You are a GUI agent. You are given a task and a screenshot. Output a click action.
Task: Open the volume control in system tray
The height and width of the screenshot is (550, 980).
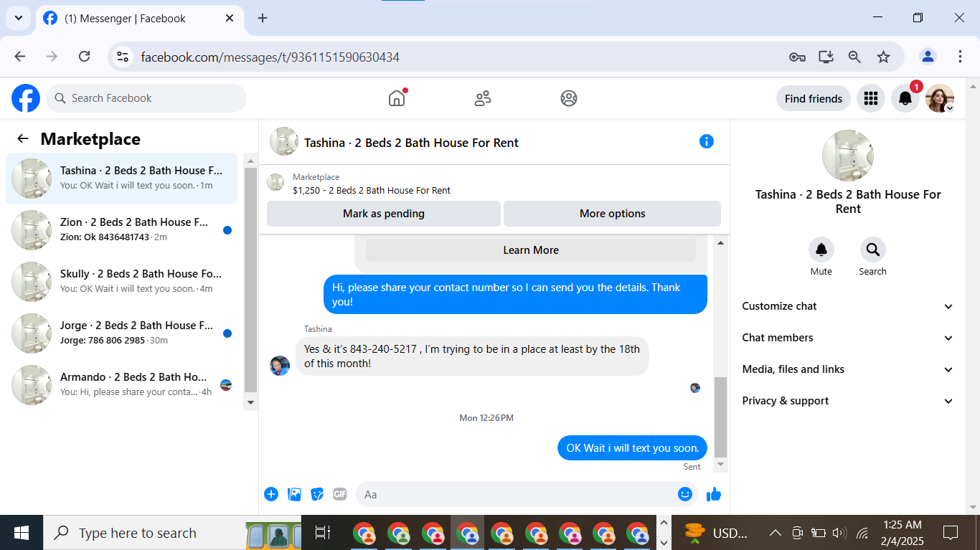[x=839, y=533]
